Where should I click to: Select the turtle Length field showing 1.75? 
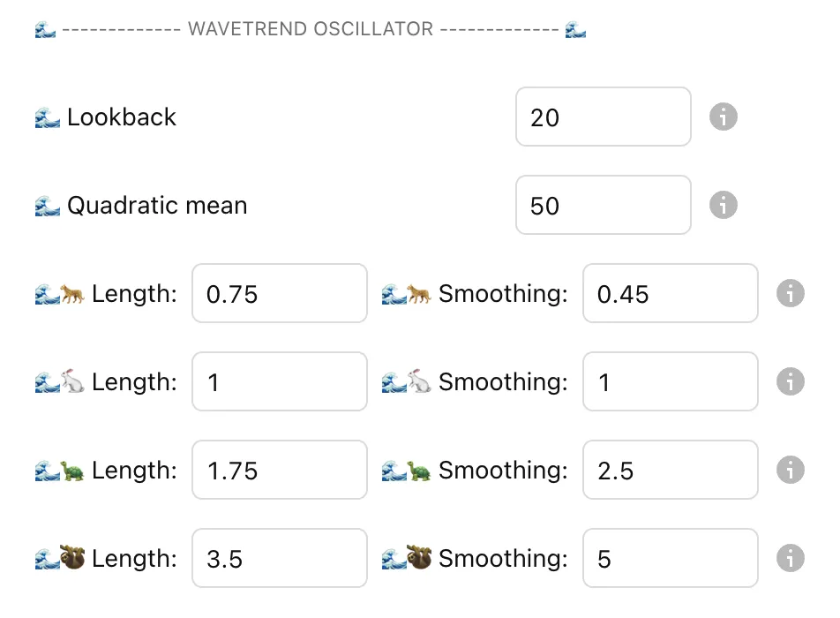pos(279,470)
